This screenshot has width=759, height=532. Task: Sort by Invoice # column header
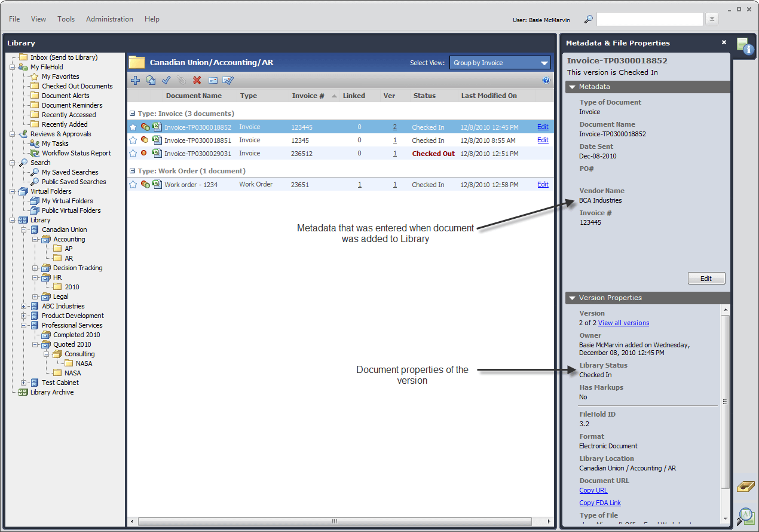coord(308,96)
